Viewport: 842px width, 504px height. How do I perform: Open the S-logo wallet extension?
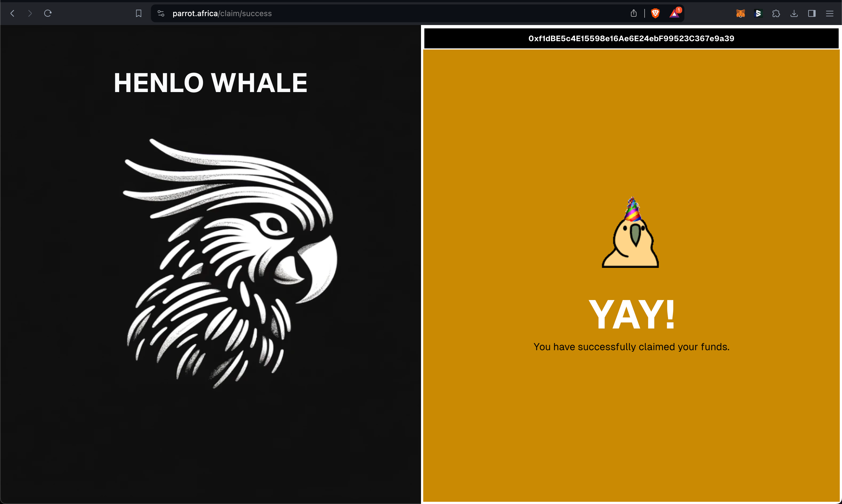758,13
